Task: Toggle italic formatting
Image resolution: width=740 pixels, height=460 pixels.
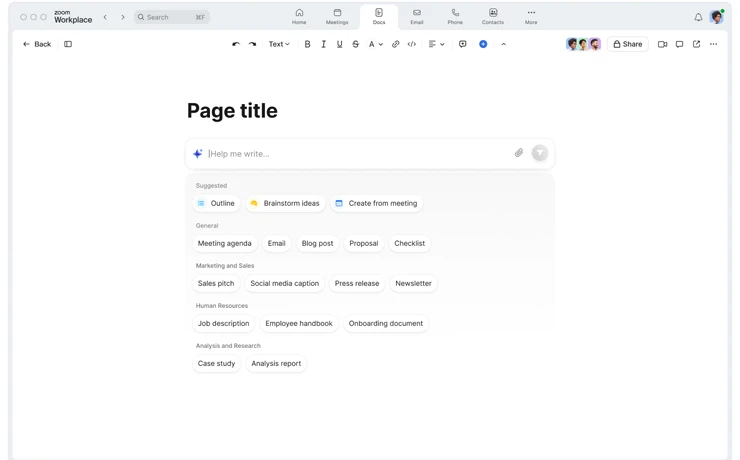Action: [323, 44]
